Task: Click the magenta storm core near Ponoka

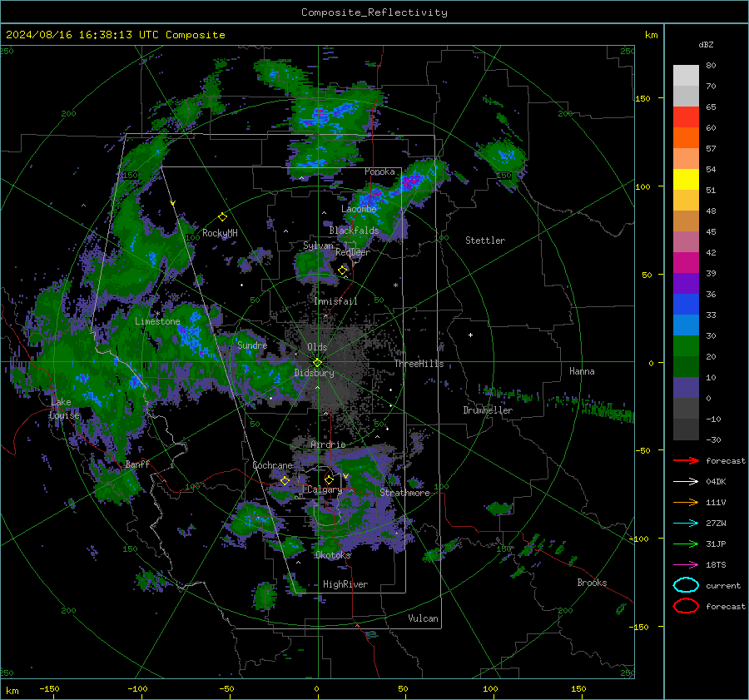Action: coord(411,182)
